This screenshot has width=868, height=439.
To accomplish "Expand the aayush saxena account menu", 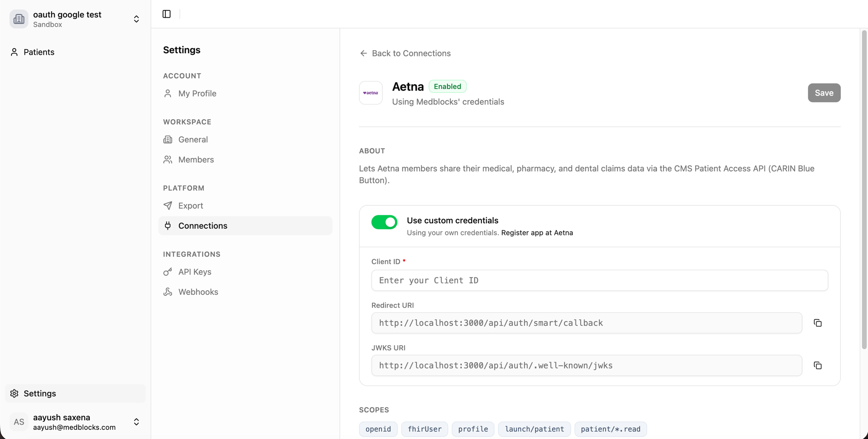I will [x=136, y=422].
